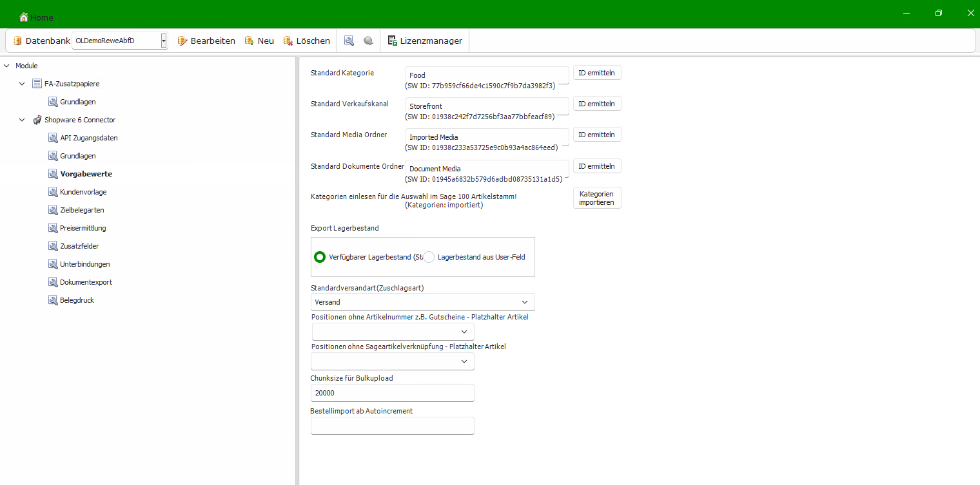980x485 pixels.
Task: Open the Standardversandart dropdown
Action: 525,302
